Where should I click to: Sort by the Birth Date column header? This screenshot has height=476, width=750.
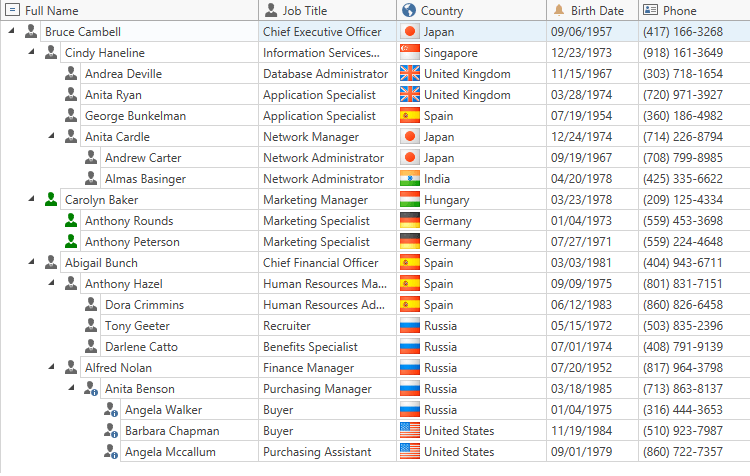coord(596,11)
